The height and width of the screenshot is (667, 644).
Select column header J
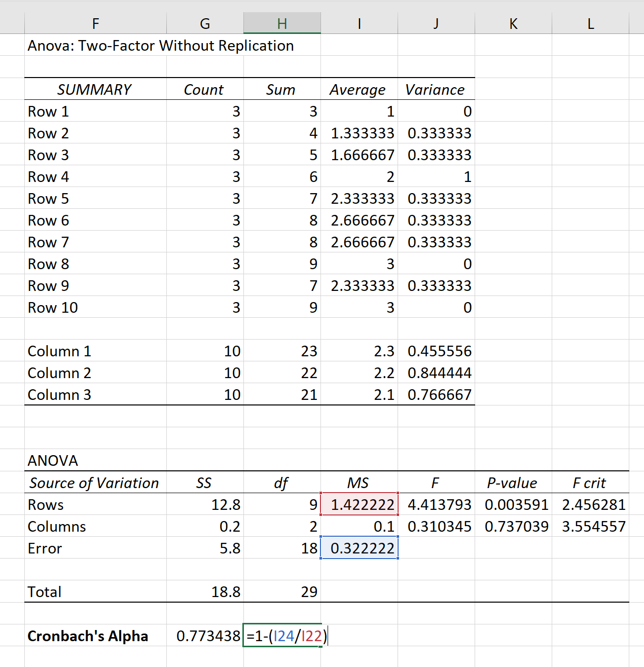[436, 23]
